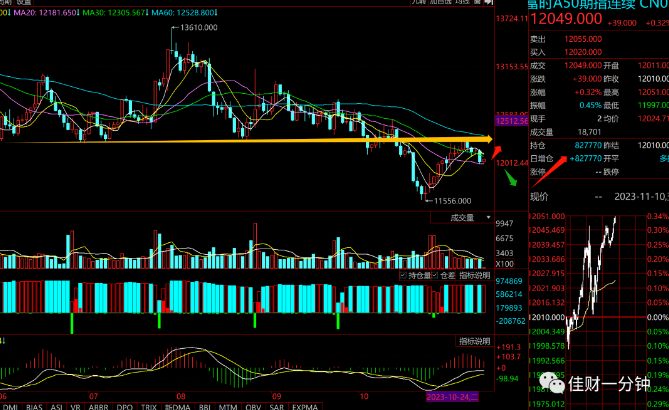Click the speech-bubble icon in chart toolbar
The image size is (669, 410).
(489, 2)
